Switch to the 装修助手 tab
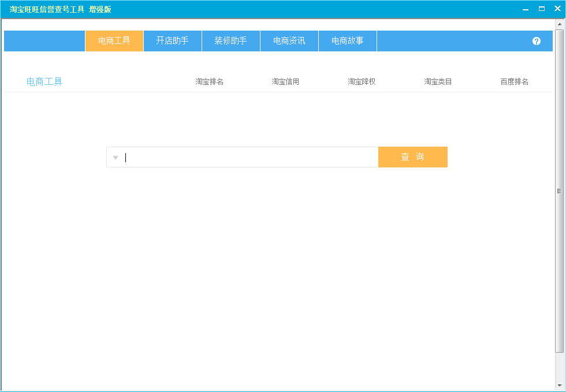 pos(230,41)
